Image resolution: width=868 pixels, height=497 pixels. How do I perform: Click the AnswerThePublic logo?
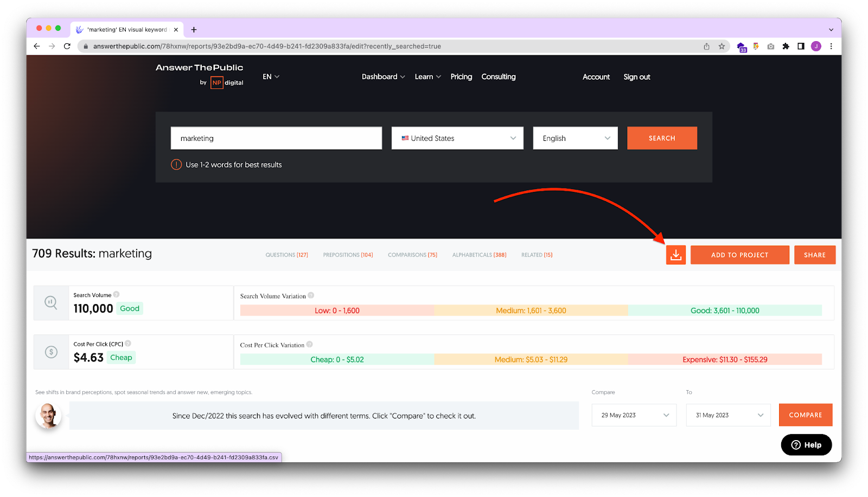(x=199, y=68)
